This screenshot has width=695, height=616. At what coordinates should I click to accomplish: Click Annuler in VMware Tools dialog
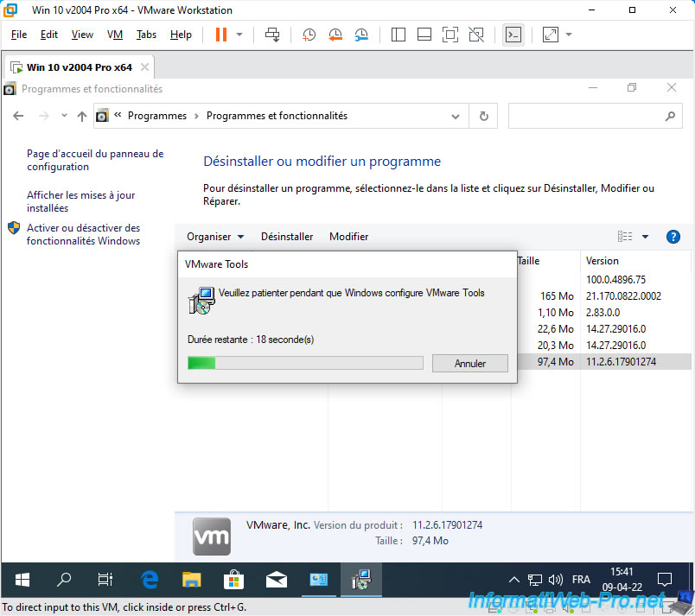coord(470,364)
